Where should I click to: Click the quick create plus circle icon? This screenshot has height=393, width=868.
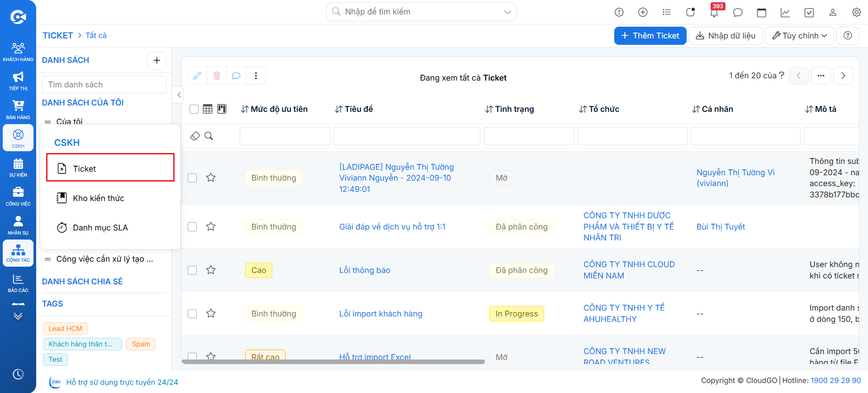(643, 12)
